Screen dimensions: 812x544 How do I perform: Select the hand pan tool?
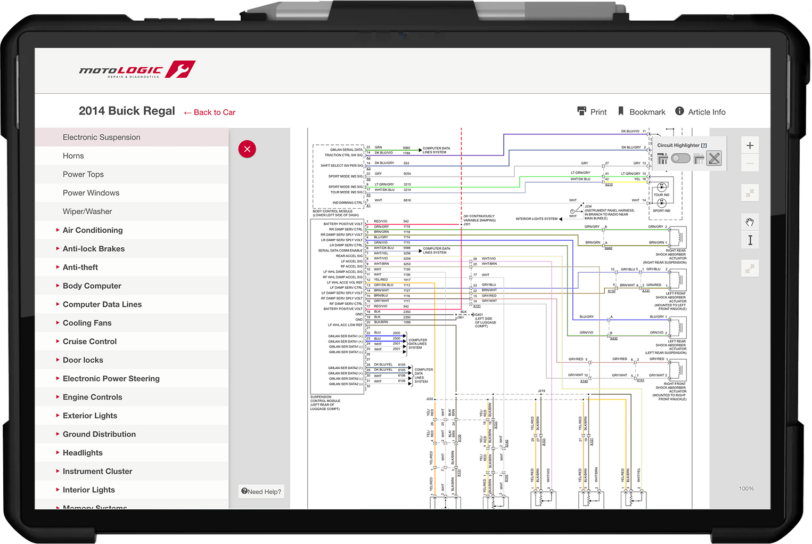pos(750,222)
